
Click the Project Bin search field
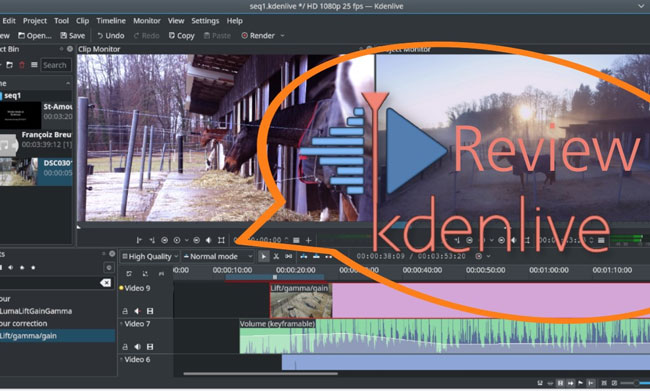click(56, 65)
